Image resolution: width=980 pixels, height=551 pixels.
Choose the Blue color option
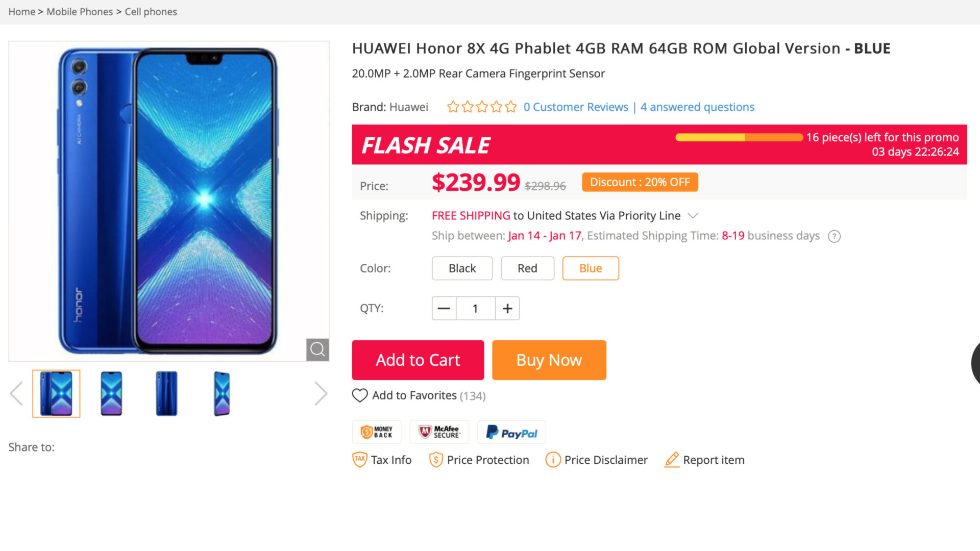point(591,268)
